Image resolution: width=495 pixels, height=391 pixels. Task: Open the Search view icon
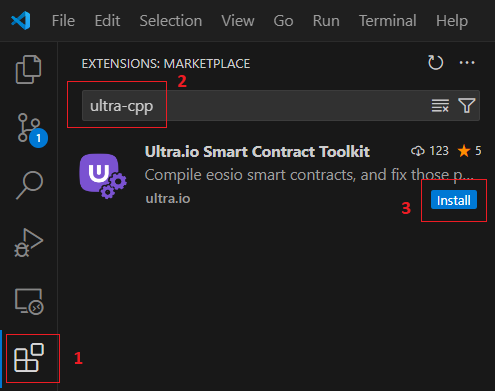29,185
